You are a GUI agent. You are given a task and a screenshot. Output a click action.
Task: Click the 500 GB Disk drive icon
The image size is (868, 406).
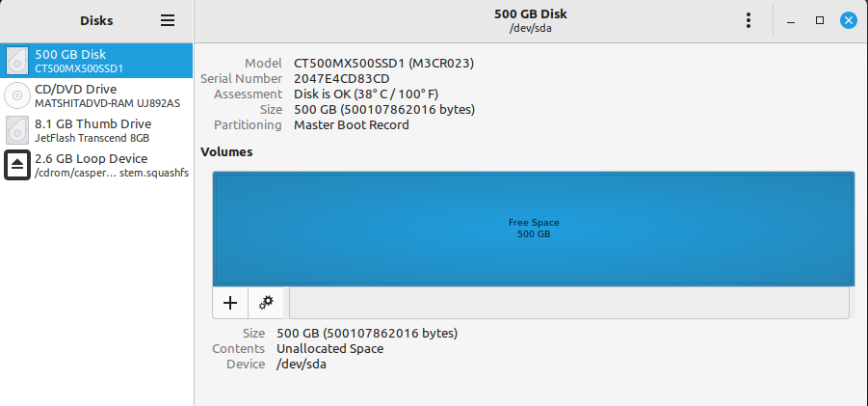pos(18,61)
